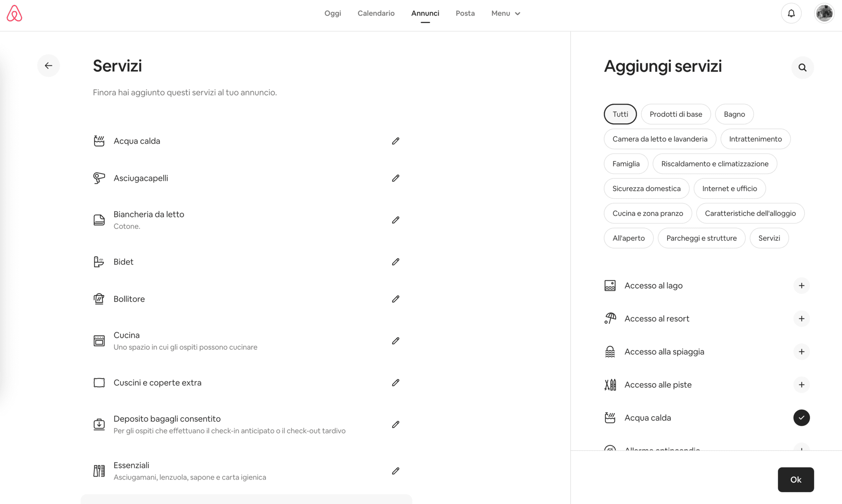Click the back arrow button
The width and height of the screenshot is (842, 504).
[x=49, y=66]
